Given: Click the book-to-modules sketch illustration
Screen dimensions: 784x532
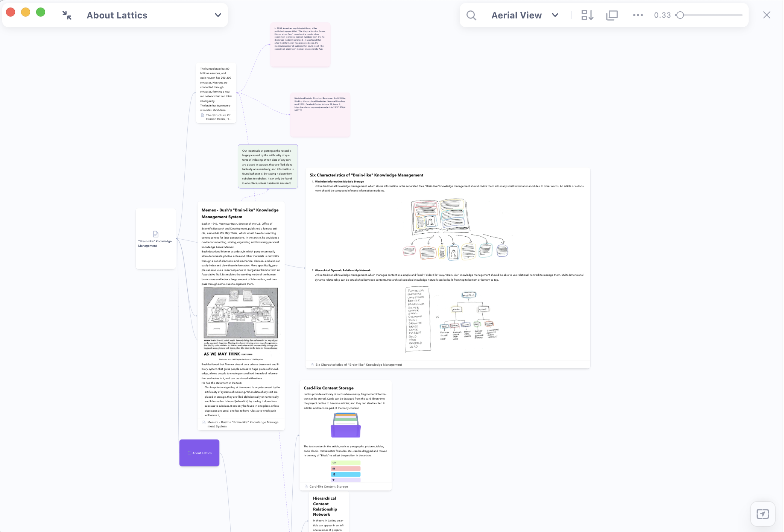Looking at the screenshot, I should click(x=455, y=229).
